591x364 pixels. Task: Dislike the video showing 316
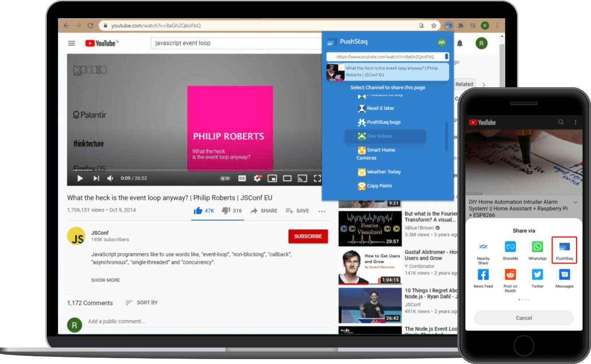(232, 211)
